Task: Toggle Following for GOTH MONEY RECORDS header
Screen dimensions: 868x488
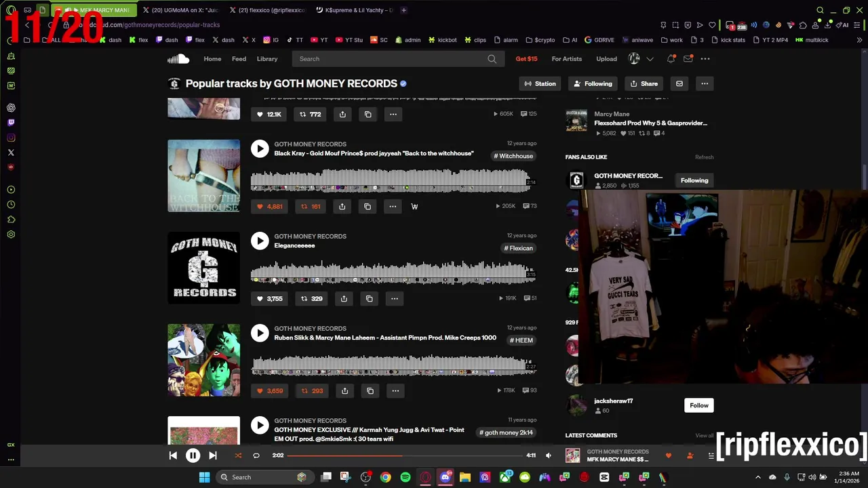Action: [593, 83]
